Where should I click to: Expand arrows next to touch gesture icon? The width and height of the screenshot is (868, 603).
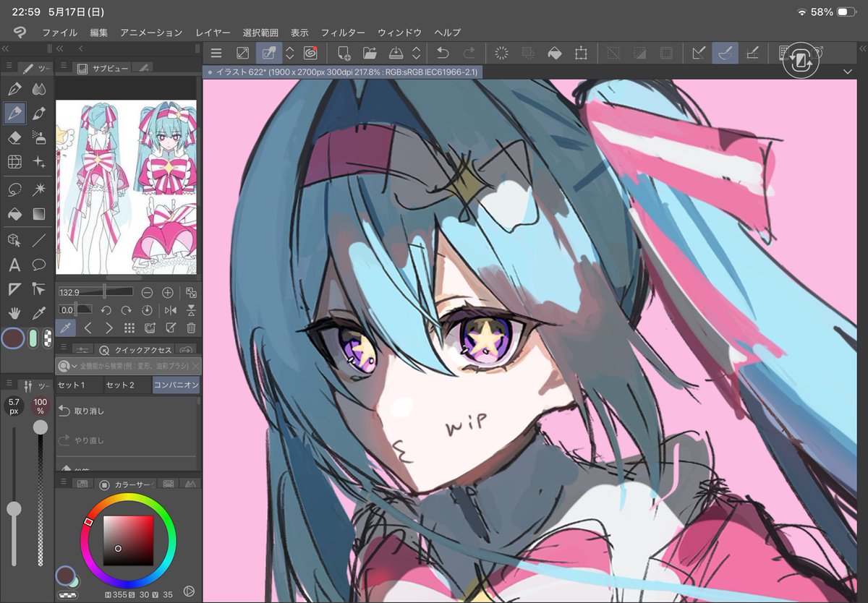coord(289,53)
